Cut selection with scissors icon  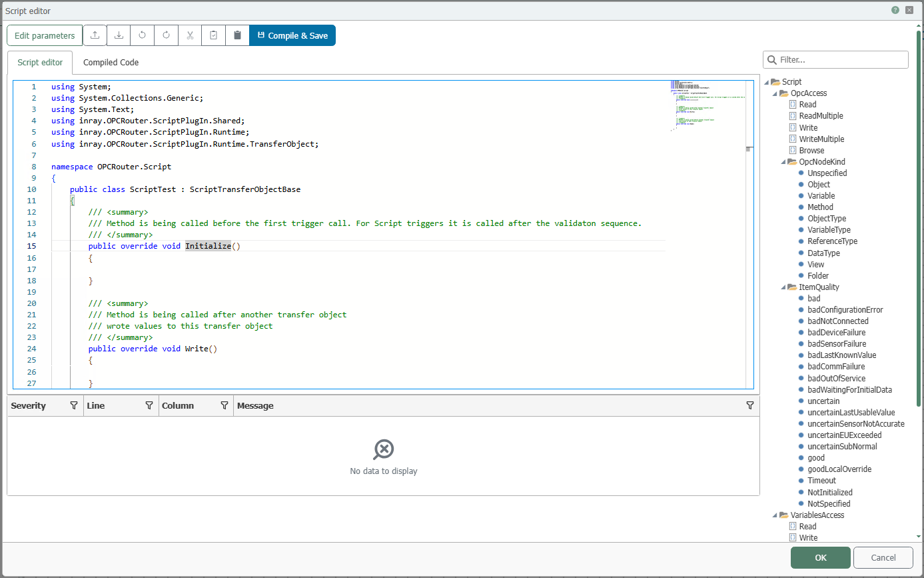click(x=190, y=35)
